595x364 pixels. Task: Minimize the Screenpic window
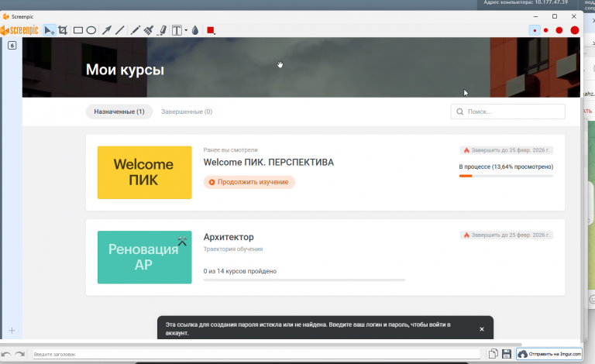[535, 16]
